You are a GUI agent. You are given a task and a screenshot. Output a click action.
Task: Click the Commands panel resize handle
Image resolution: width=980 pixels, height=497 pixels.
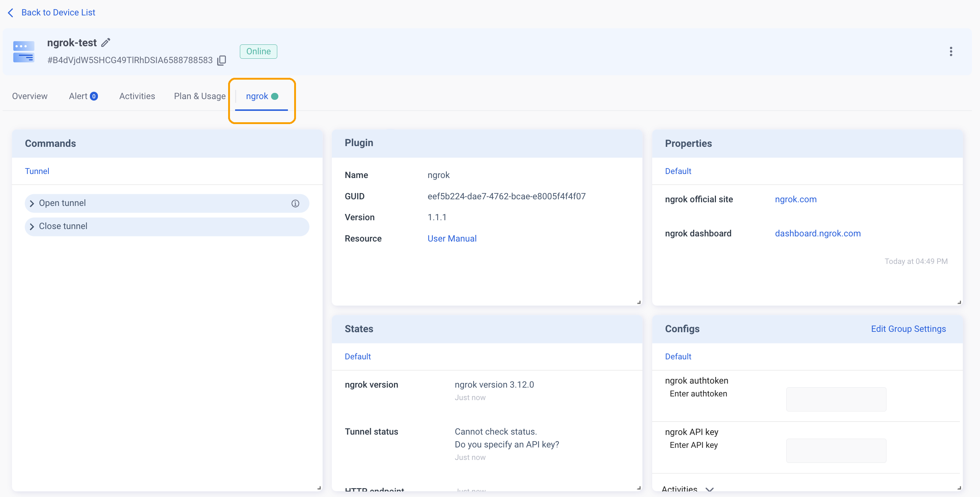click(x=319, y=487)
